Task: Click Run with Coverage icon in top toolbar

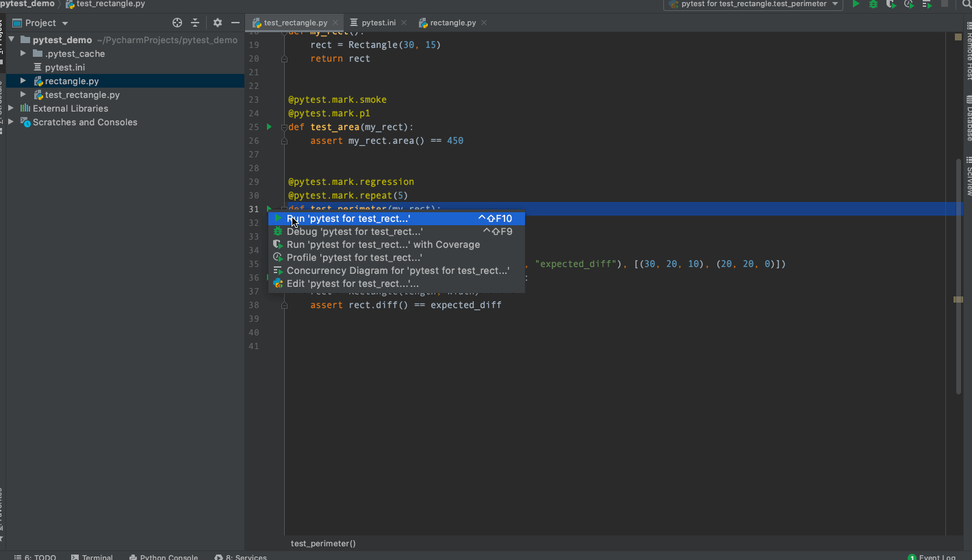Action: (891, 4)
